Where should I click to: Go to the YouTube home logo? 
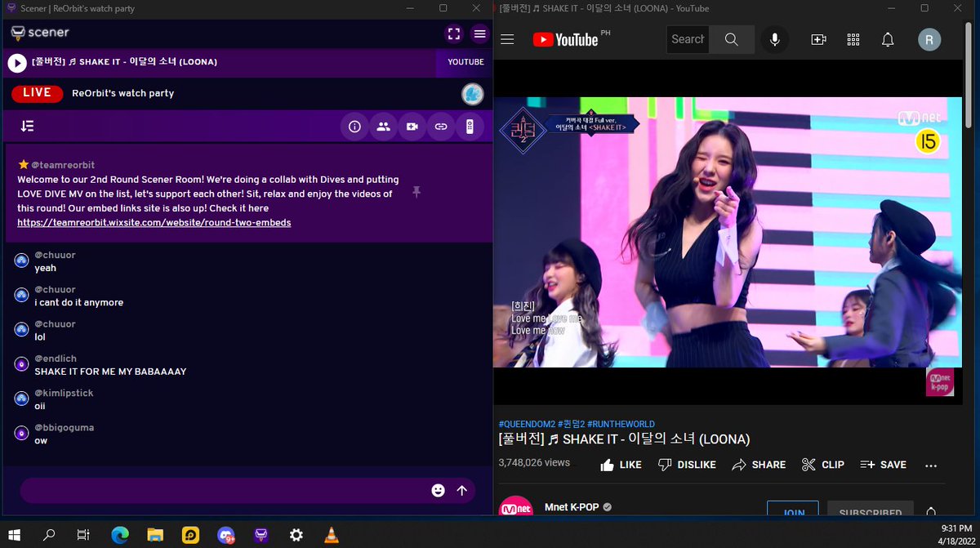pyautogui.click(x=566, y=40)
